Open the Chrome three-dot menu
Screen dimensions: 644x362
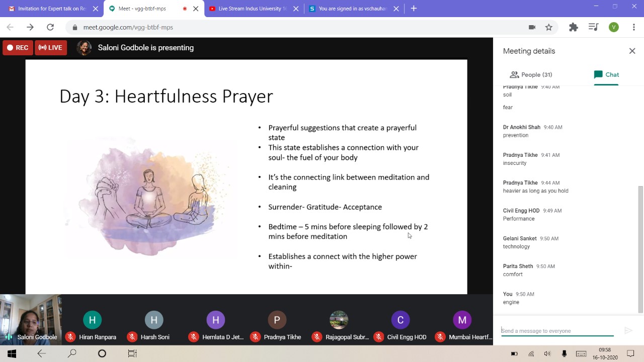tap(633, 27)
